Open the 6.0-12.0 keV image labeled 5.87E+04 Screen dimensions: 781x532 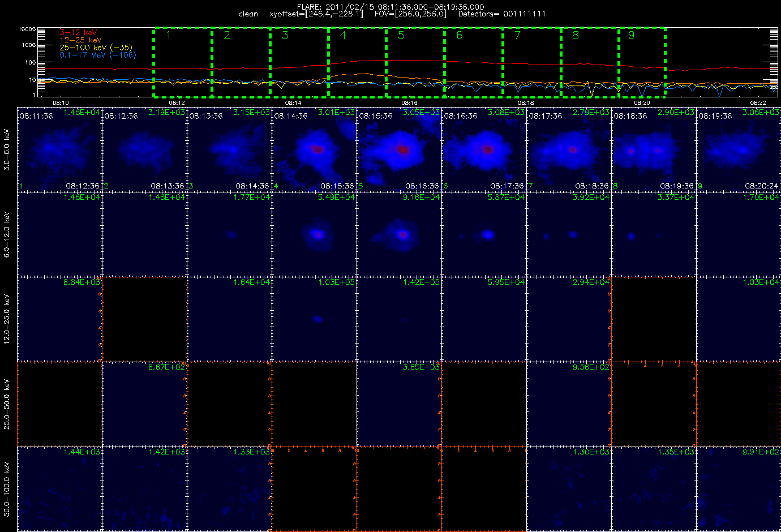(484, 234)
